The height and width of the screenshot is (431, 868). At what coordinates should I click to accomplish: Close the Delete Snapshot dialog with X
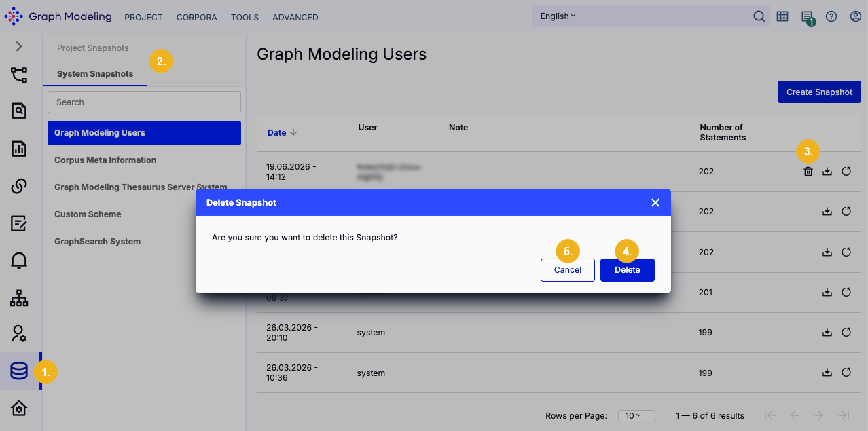point(655,203)
